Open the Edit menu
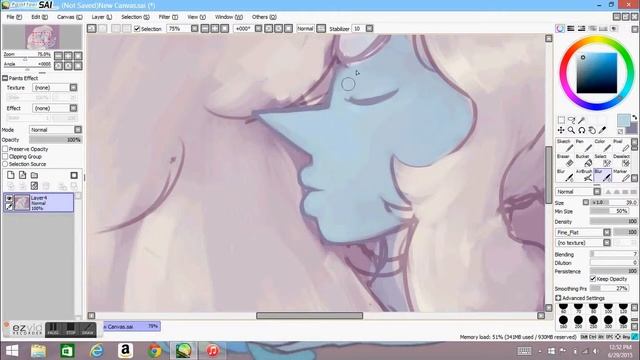The image size is (640, 360). click(x=40, y=17)
